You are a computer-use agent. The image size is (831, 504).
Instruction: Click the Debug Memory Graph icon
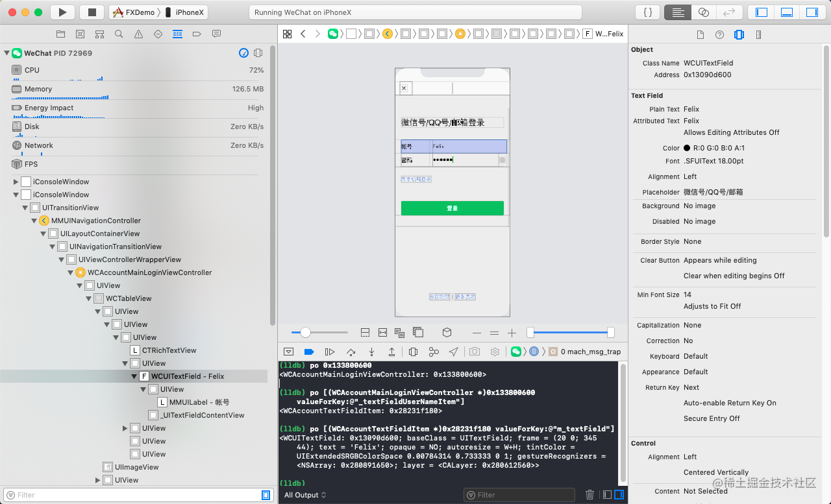point(433,352)
